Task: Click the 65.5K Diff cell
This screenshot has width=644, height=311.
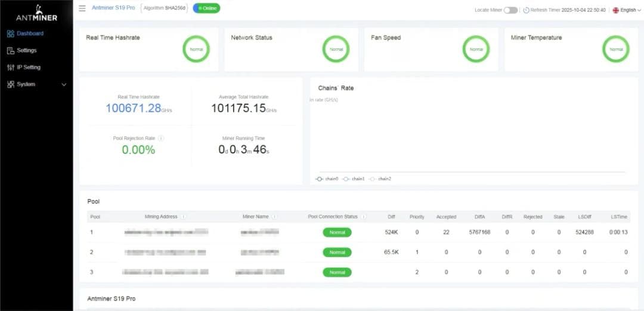Action: [391, 252]
